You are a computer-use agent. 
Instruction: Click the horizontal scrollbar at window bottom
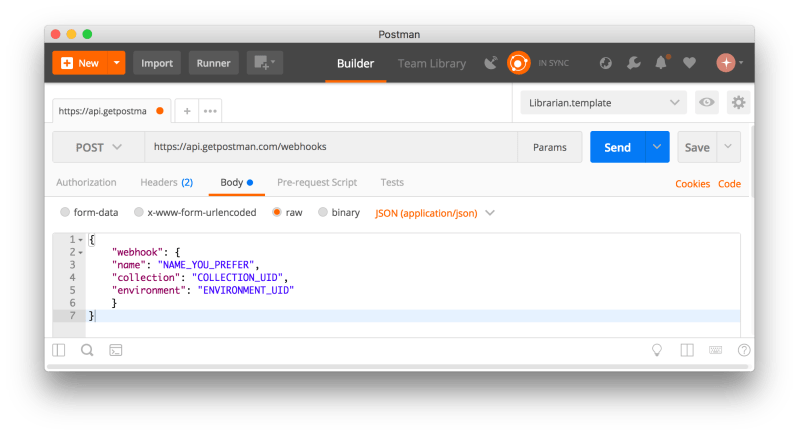[399, 367]
